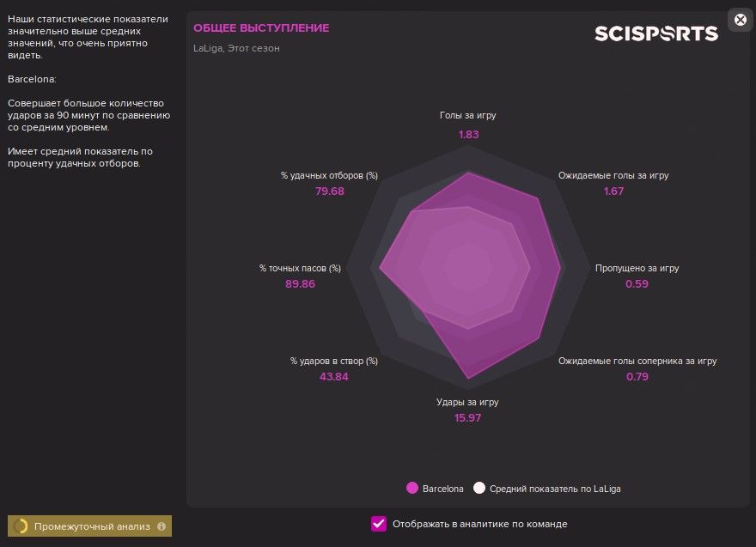
Task: Click the Barcelona legend text
Action: coord(442,489)
